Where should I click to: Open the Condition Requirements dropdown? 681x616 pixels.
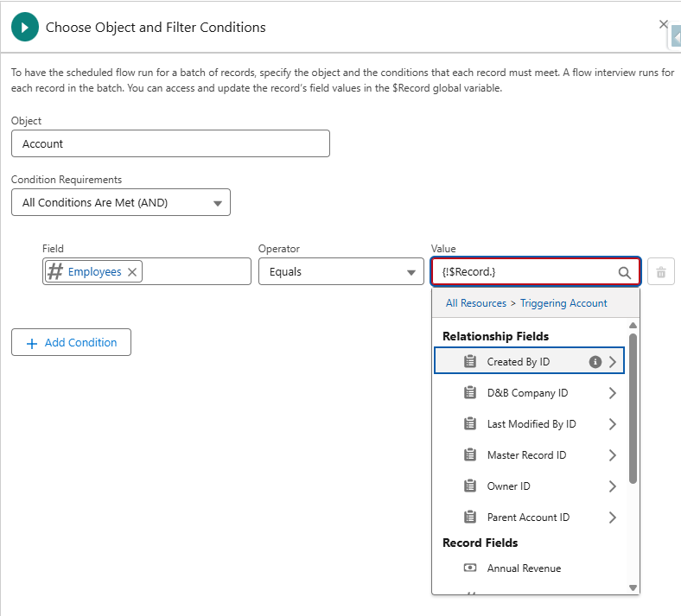pos(121,203)
